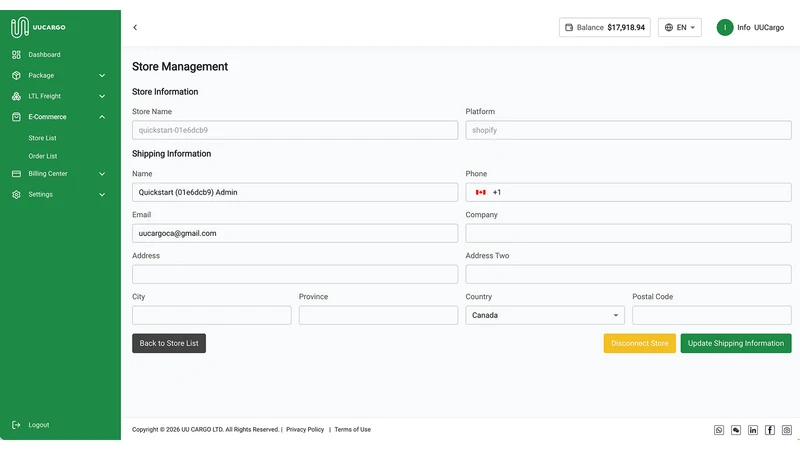Image resolution: width=800 pixels, height=450 pixels.
Task: Click the Company input field
Action: pos(629,233)
